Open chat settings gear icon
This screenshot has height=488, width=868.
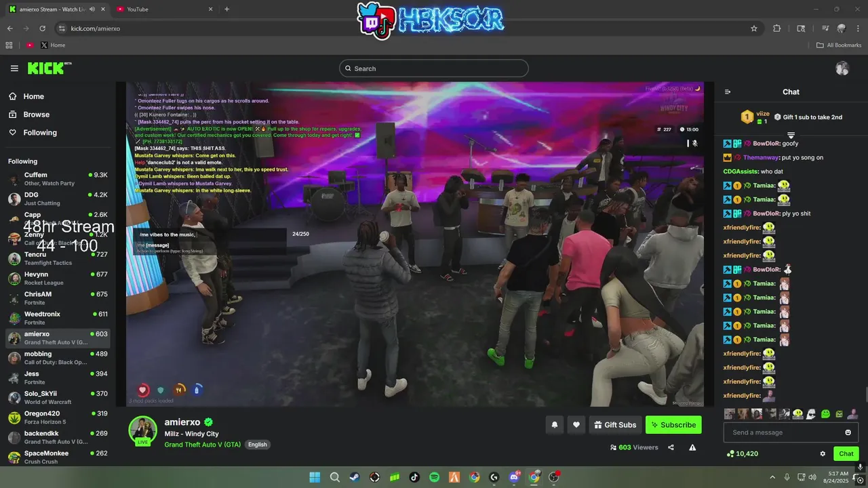coord(823,454)
